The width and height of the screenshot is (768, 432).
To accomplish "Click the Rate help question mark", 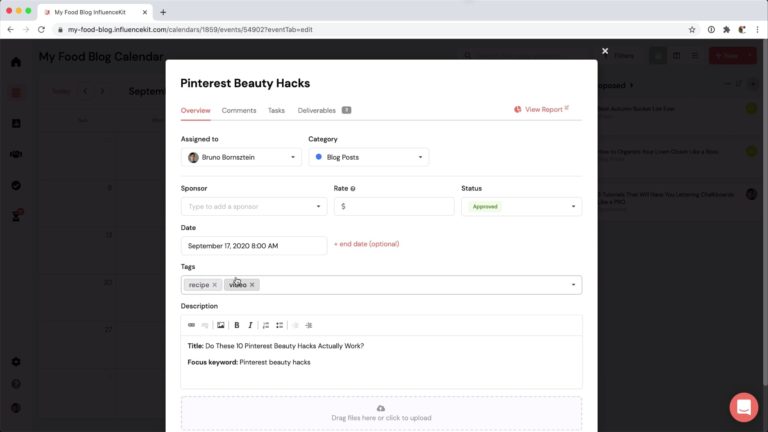I will [353, 189].
